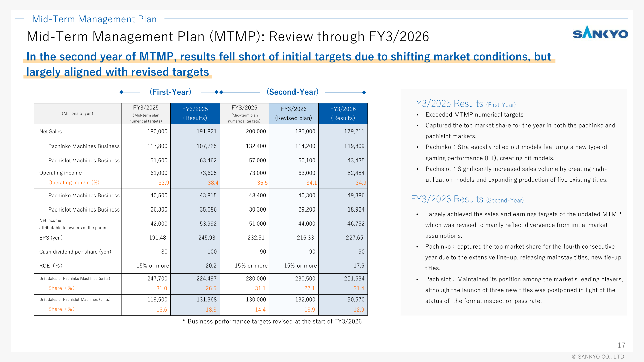Select the Net Sales value 179,211
644x362 pixels.
pyautogui.click(x=354, y=132)
